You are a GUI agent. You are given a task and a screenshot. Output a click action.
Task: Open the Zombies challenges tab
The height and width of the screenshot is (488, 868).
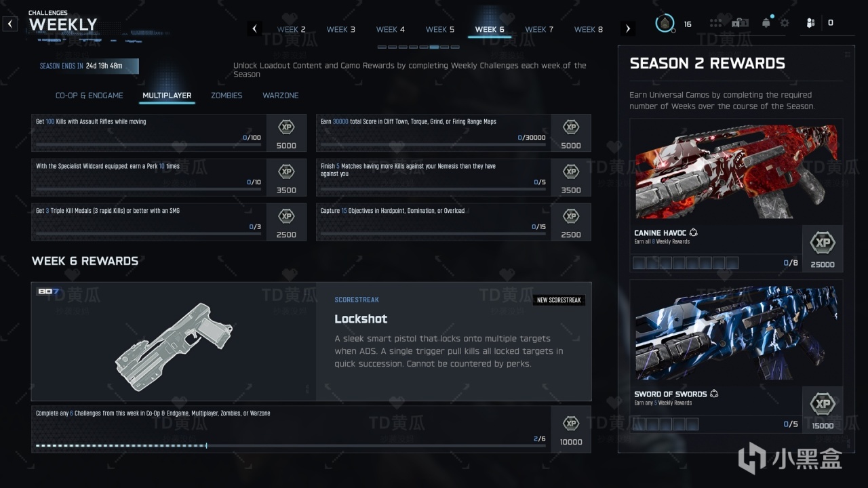(226, 96)
